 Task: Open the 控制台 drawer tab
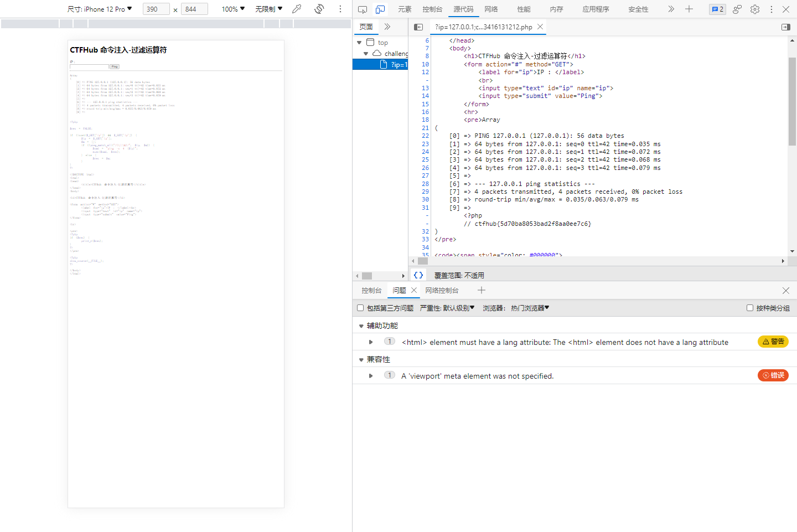pyautogui.click(x=371, y=290)
